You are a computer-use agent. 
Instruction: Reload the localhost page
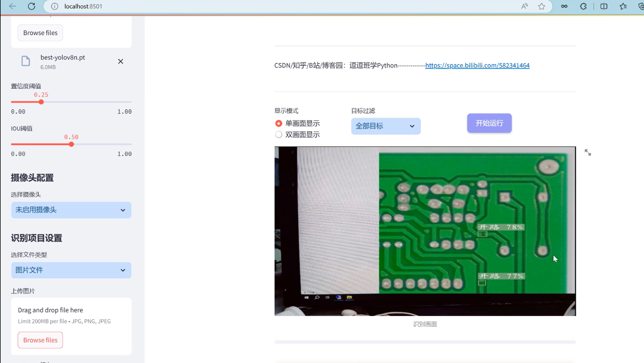(32, 6)
